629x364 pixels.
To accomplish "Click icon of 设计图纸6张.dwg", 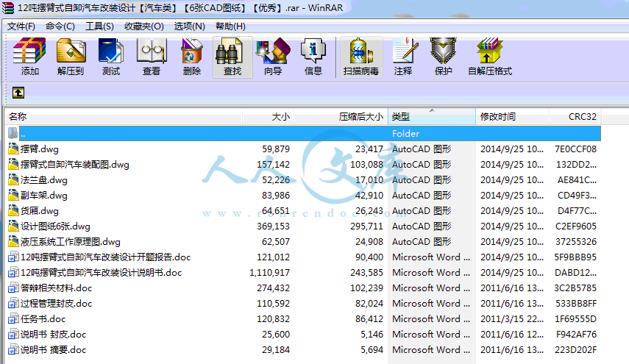I will [x=13, y=226].
